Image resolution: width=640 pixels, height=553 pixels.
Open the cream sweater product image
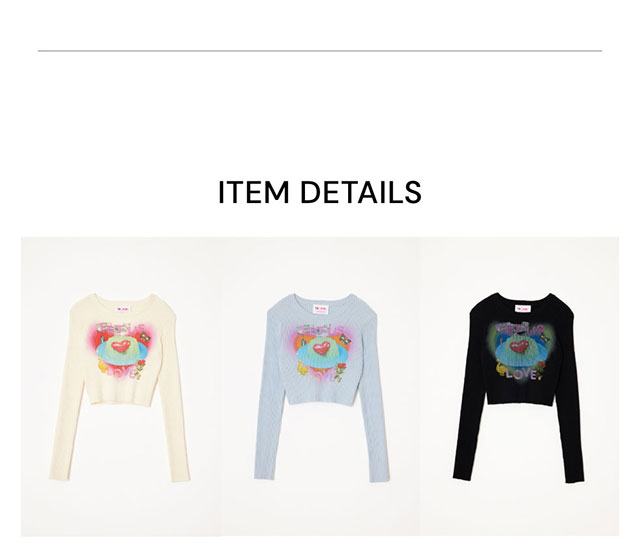click(120, 387)
